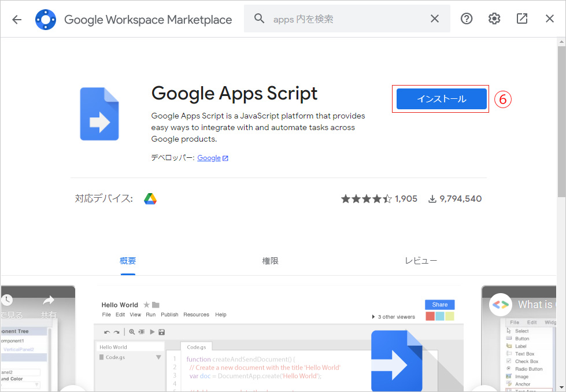The width and height of the screenshot is (566, 392).
Task: Click the Google Drive device icon
Action: [150, 199]
